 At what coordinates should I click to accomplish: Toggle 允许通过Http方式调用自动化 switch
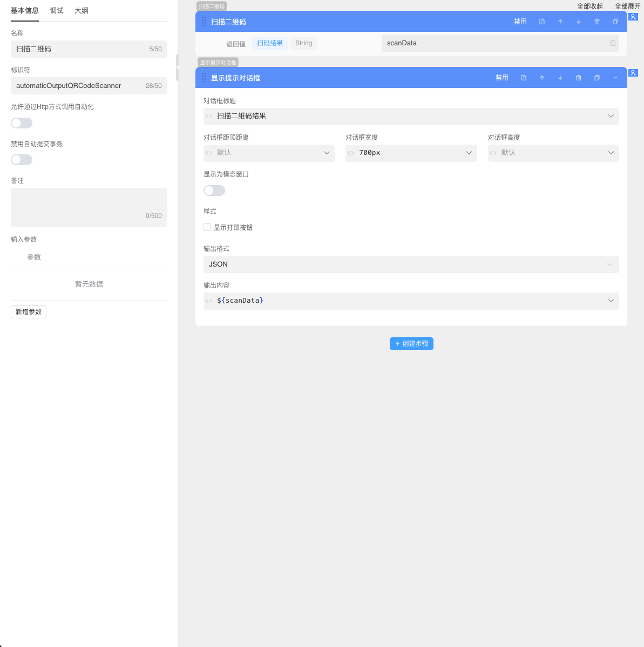(x=22, y=123)
